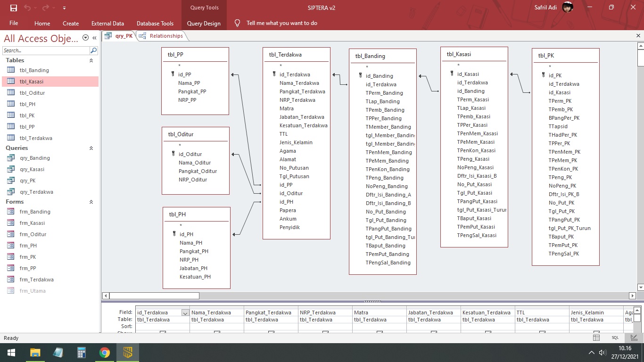This screenshot has height=362, width=644.
Task: Click the frm_Oditur form icon
Action: 11,234
